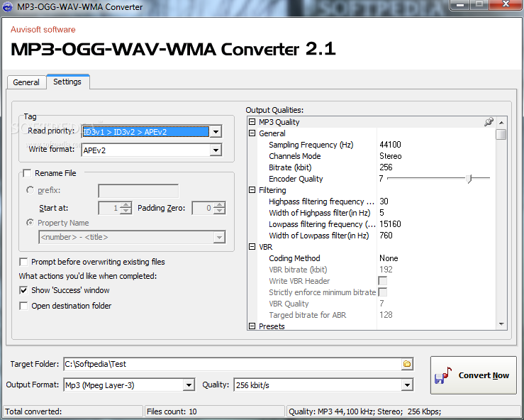The image size is (524, 420).
Task: Increase the Padding Zero value
Action: point(220,205)
